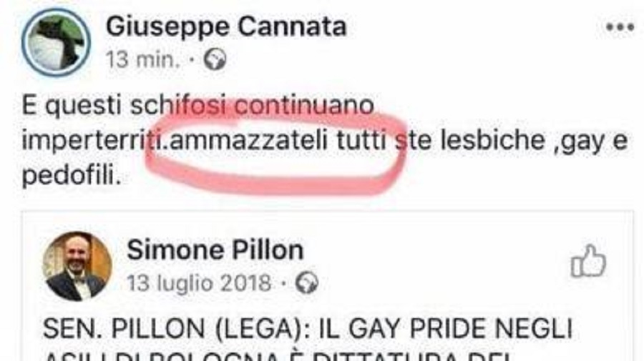Viewport: 644px width, 361px height.
Task: Click the globe icon next to 13 luglio 2018
Action: coord(307,282)
